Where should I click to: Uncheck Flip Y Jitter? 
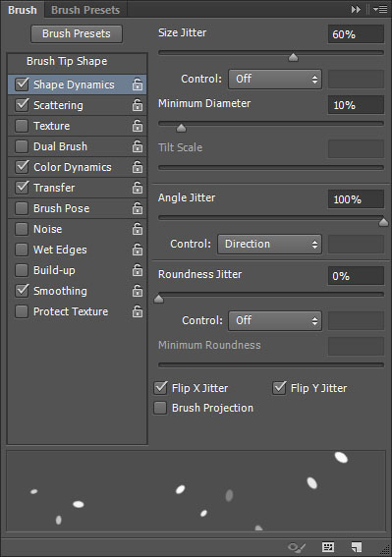(x=279, y=388)
